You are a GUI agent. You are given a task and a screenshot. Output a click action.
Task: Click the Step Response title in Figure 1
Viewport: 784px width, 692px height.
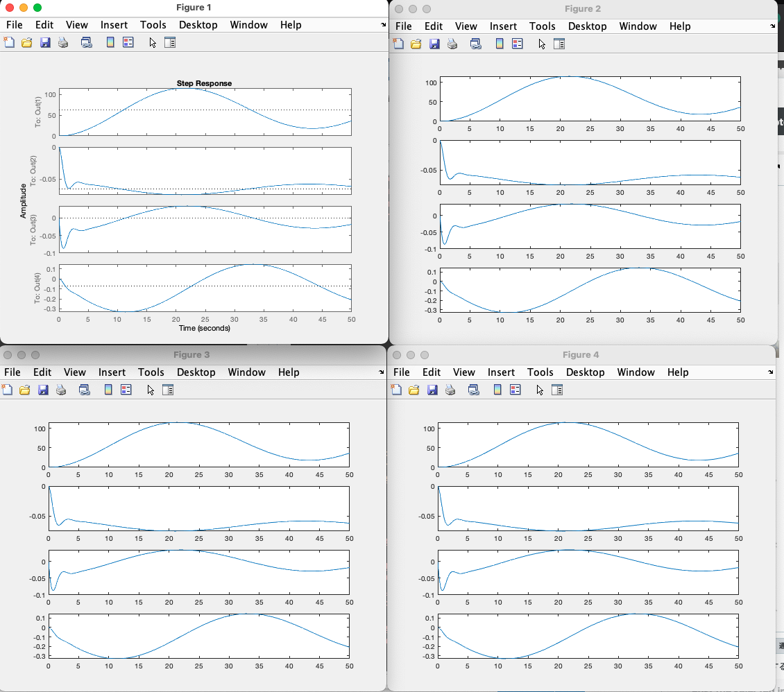(204, 83)
